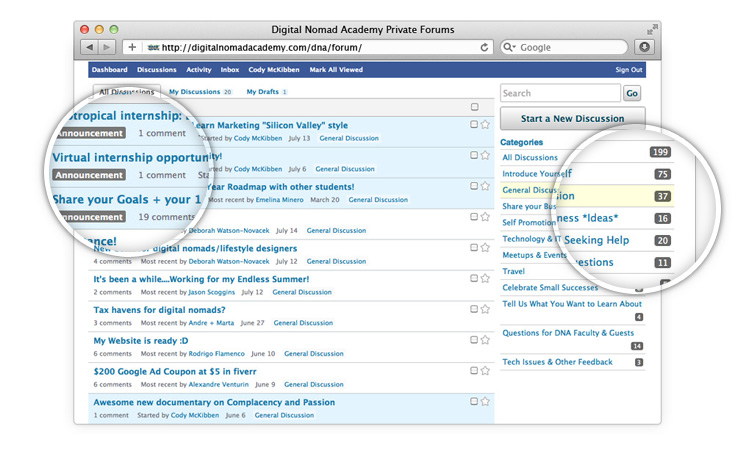
Task: Check the box for Year Roadmap with other students
Action: pyautogui.click(x=474, y=186)
